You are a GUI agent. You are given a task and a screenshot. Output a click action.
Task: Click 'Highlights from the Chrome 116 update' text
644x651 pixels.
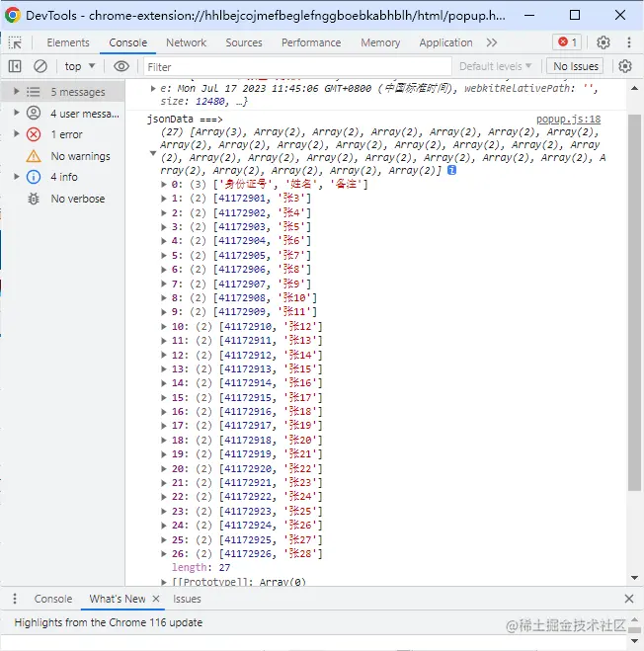[109, 622]
